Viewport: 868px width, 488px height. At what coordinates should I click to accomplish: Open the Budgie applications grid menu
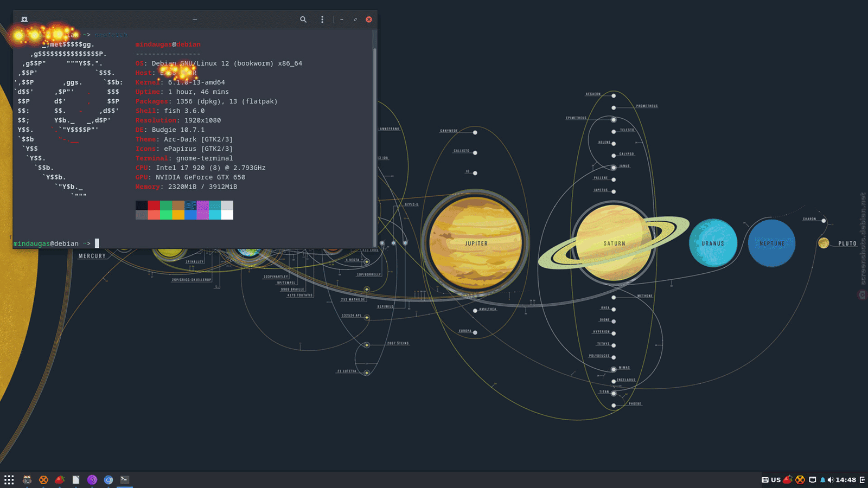click(9, 480)
